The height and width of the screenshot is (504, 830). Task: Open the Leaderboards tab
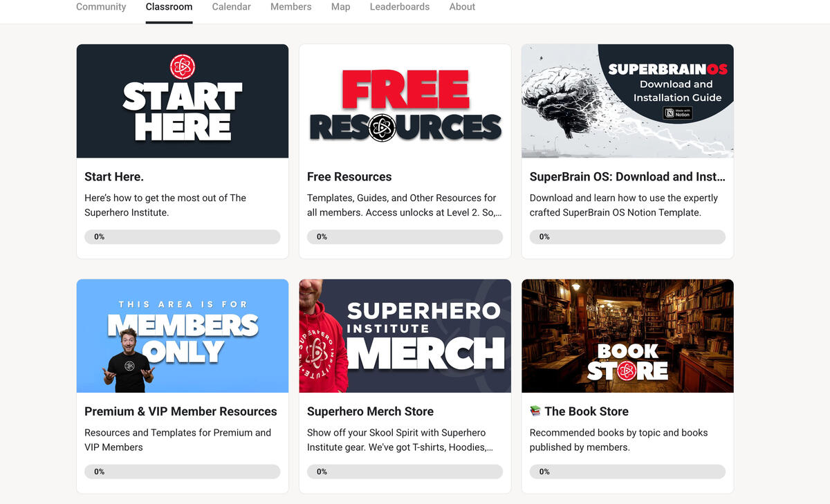tap(400, 7)
